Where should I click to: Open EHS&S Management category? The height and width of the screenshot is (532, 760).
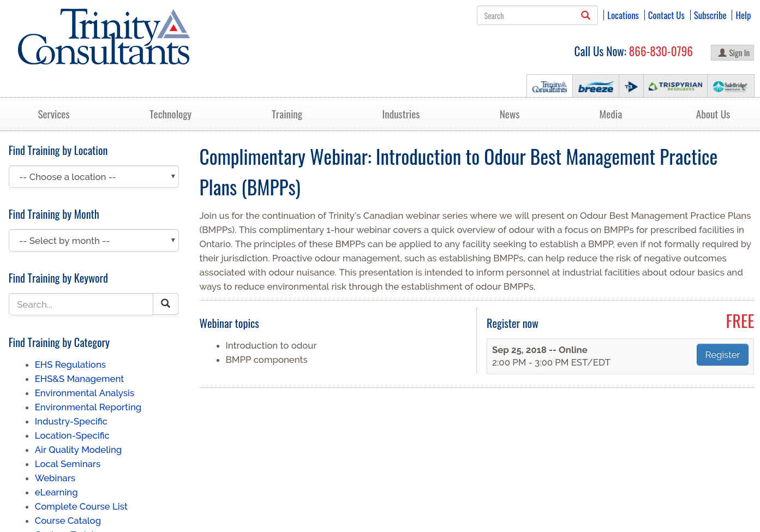(79, 379)
